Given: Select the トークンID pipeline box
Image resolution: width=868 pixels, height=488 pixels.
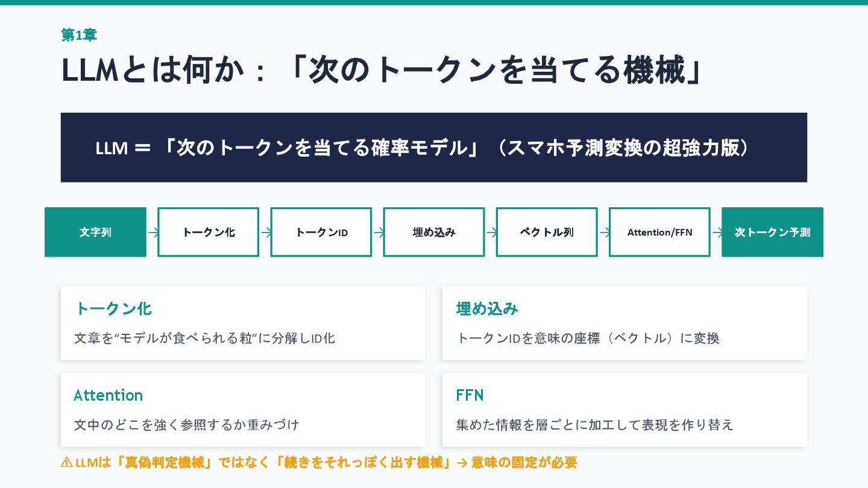Looking at the screenshot, I should [x=321, y=232].
